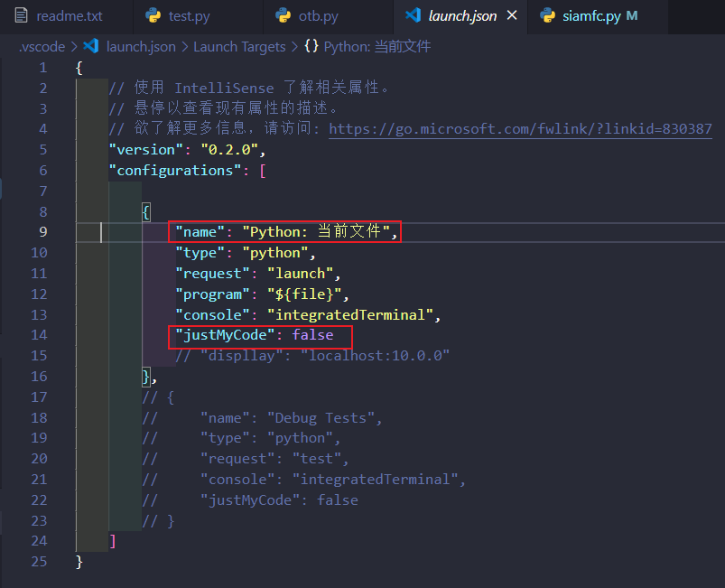Click the launch.json breadcrumb entry
Image resolution: width=725 pixels, height=588 pixels.
[141, 46]
